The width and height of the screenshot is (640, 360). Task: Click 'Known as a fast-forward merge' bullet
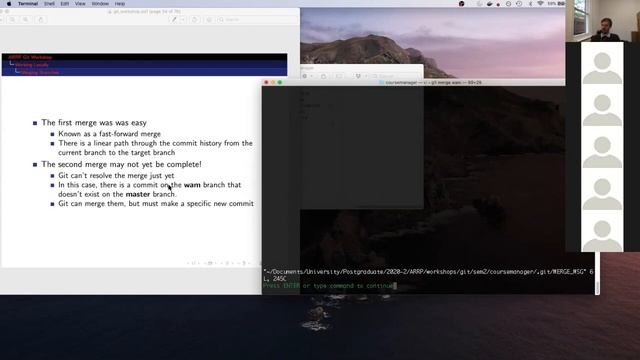(109, 134)
